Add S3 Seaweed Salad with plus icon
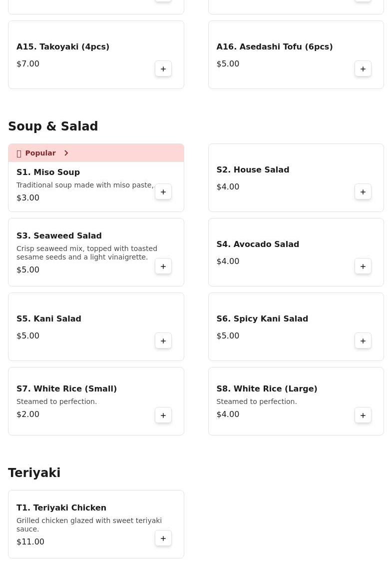The image size is (392, 577). click(163, 266)
